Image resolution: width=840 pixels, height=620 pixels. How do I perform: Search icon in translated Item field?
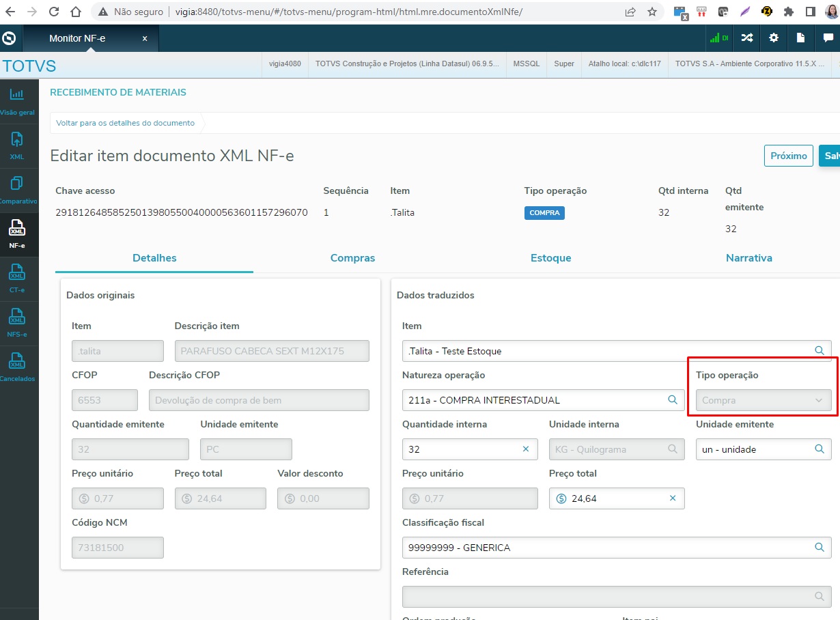820,350
